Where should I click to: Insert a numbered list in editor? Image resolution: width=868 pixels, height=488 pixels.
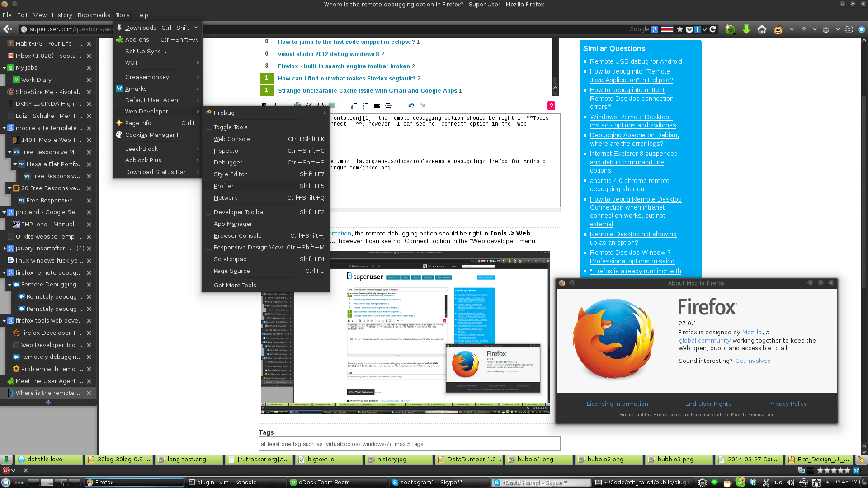[354, 106]
